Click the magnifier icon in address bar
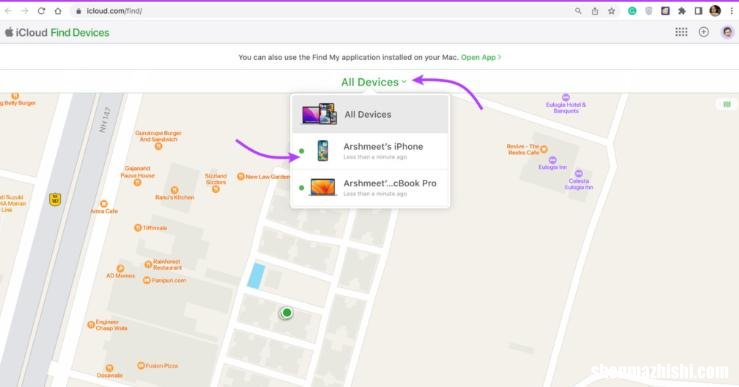 tap(578, 11)
